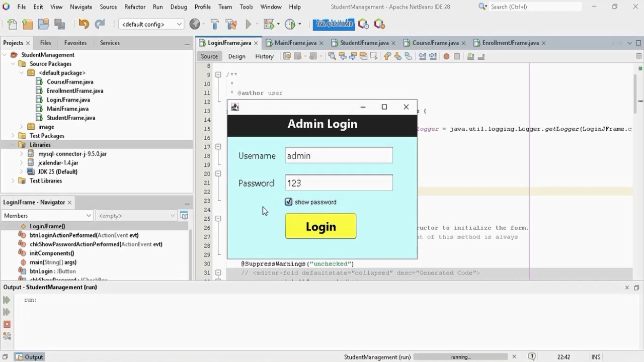Screen dimensions: 644x362
Task: Click the Rerun green arrows in Output
Action: point(7,300)
